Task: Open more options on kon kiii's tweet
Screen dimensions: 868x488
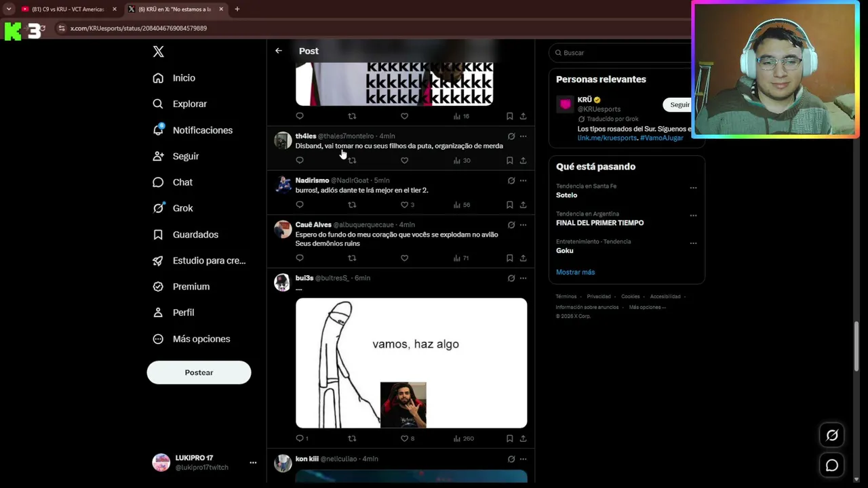Action: tap(523, 459)
